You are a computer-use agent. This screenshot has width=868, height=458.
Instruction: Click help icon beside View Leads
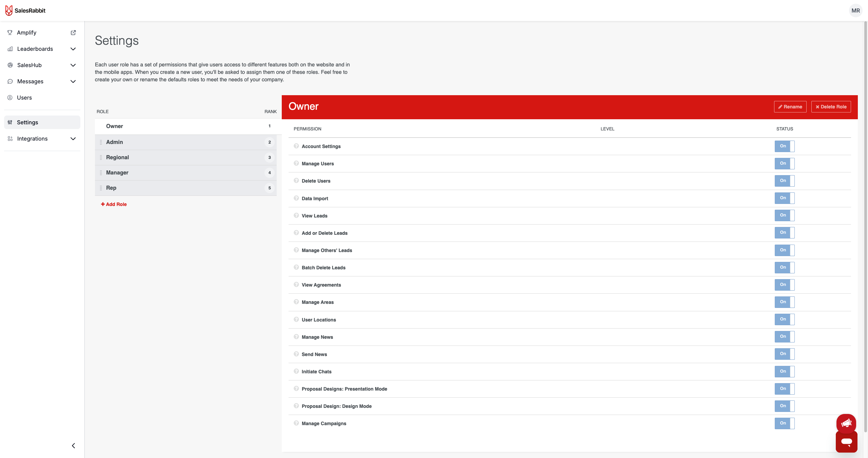coord(296,215)
